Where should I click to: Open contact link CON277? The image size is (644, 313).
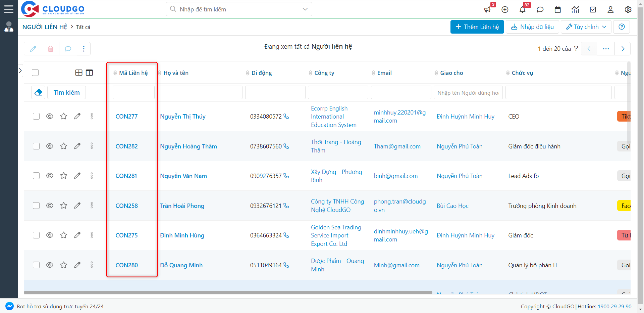click(x=126, y=117)
